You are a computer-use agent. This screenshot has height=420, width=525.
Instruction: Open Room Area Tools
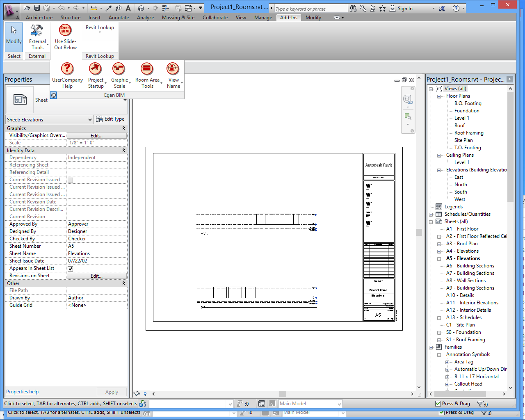point(148,75)
